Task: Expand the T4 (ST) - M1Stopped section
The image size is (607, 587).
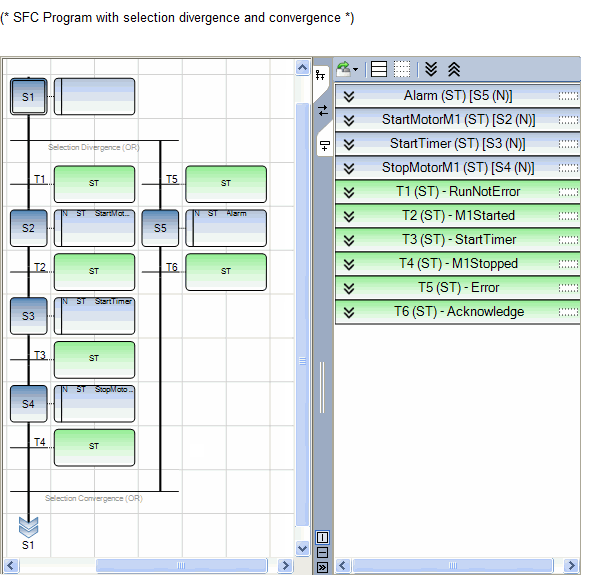Action: [349, 264]
